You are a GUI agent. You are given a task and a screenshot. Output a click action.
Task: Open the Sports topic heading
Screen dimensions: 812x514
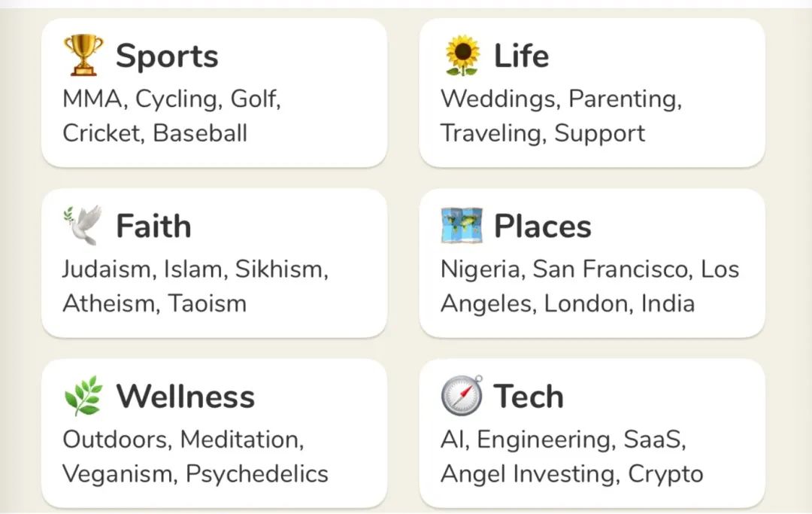tap(167, 56)
